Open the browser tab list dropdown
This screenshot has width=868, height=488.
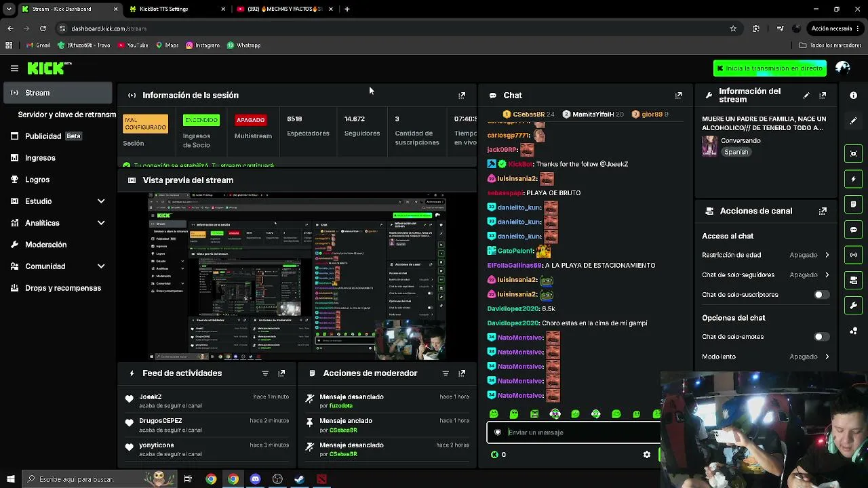coord(9,9)
